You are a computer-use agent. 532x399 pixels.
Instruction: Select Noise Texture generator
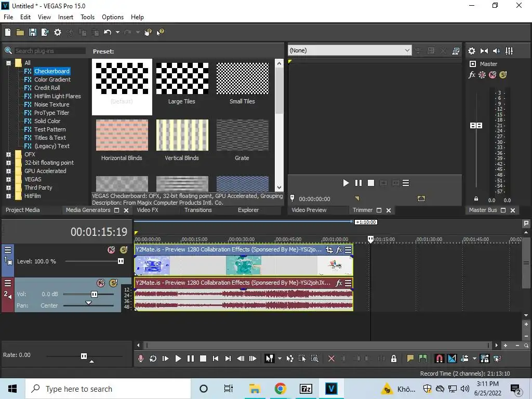(51, 104)
